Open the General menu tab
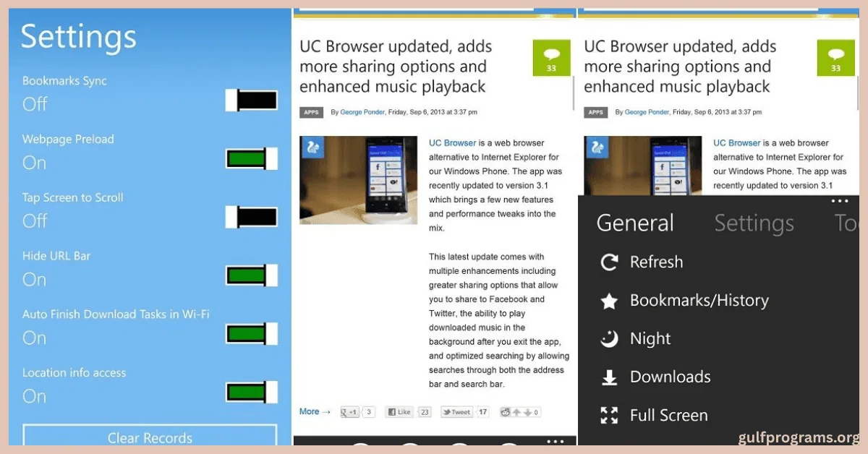Viewport: 868px width, 454px height. (635, 223)
